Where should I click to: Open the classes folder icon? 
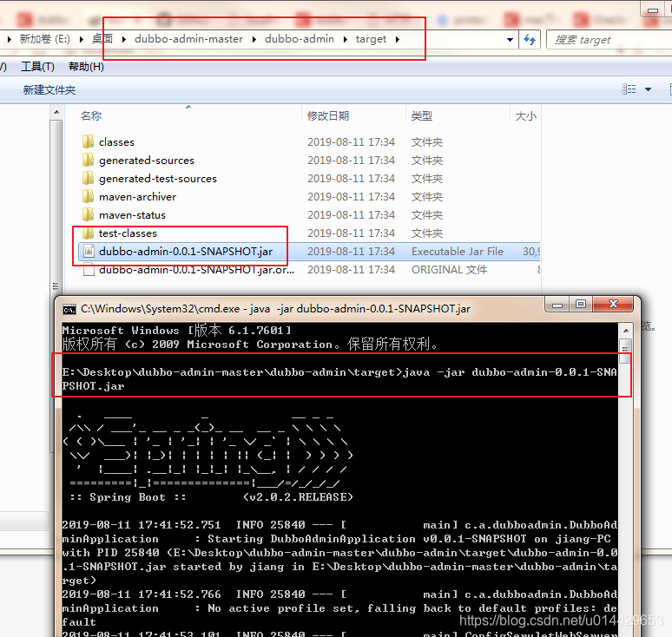(88, 141)
